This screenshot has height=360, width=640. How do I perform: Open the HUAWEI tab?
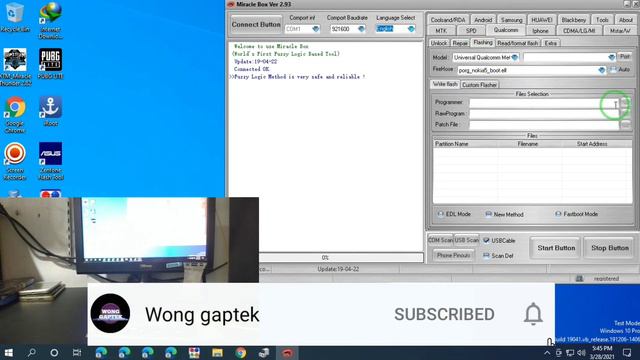pos(542,20)
